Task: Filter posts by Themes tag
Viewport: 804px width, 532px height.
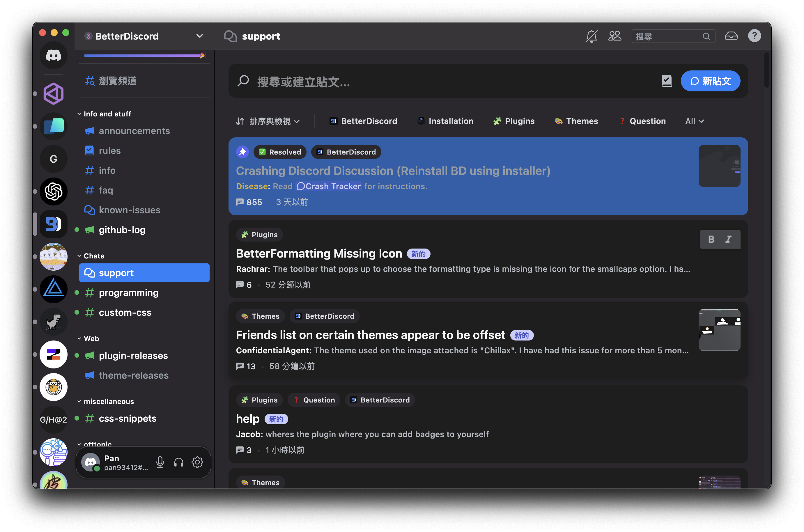Action: [x=576, y=121]
